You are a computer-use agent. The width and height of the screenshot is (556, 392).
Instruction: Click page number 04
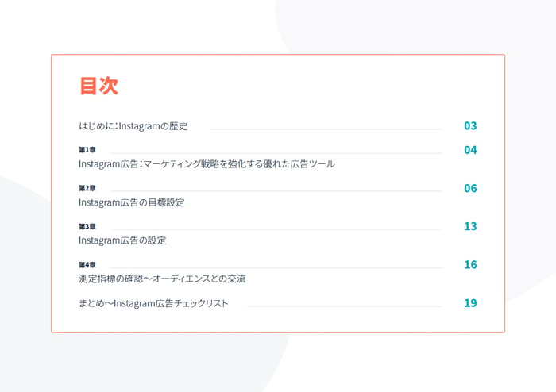pos(470,150)
